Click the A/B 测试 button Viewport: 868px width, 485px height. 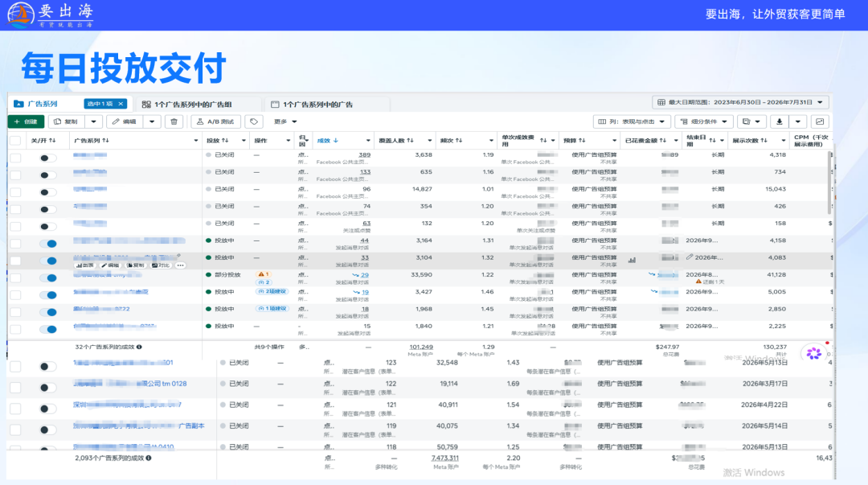pos(216,121)
